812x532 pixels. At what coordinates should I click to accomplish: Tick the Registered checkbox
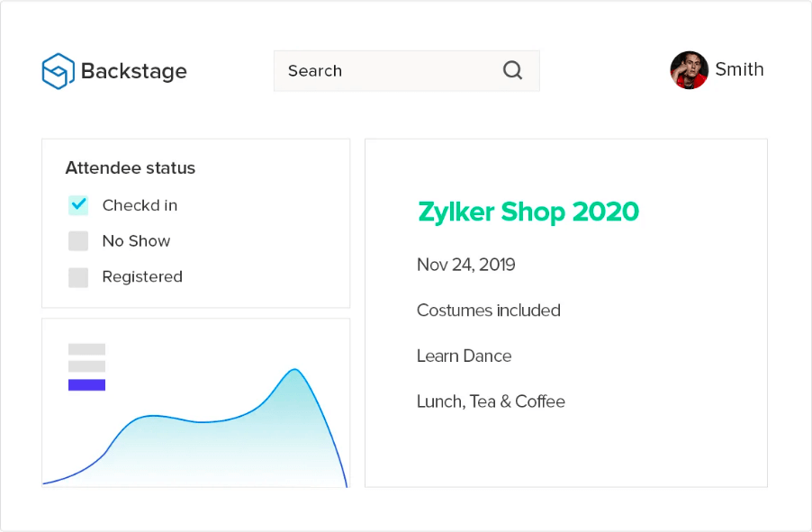pyautogui.click(x=78, y=277)
